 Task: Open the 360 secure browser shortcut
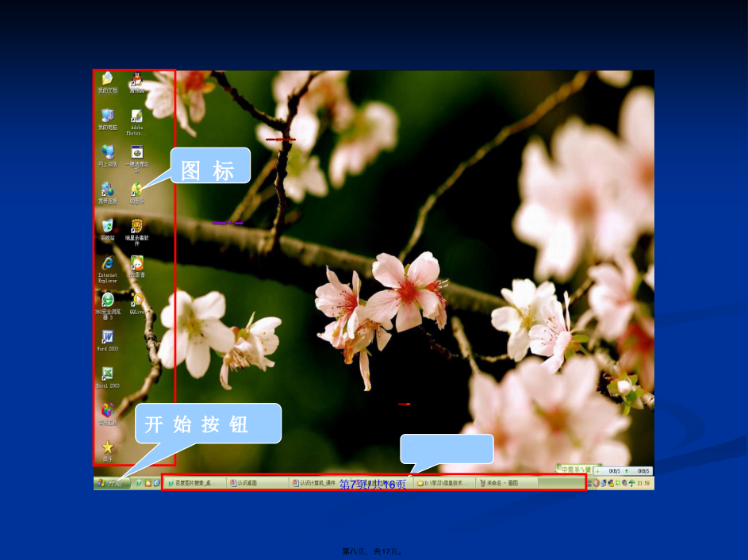[x=107, y=305]
